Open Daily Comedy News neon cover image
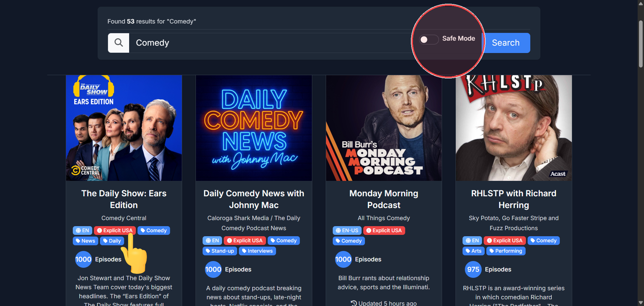644x306 pixels. 254,128
